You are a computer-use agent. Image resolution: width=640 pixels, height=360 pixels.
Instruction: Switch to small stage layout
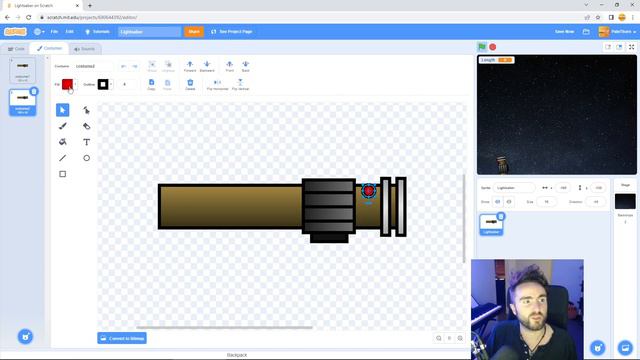tap(608, 47)
